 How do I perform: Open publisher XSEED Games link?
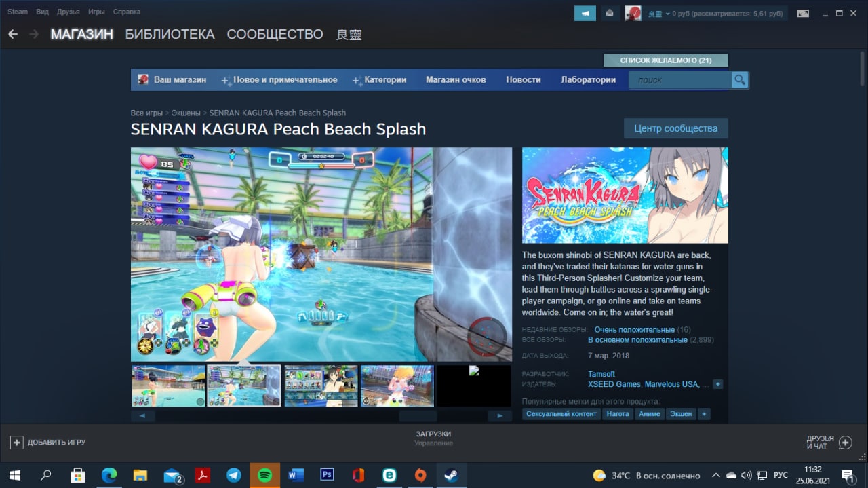click(613, 384)
